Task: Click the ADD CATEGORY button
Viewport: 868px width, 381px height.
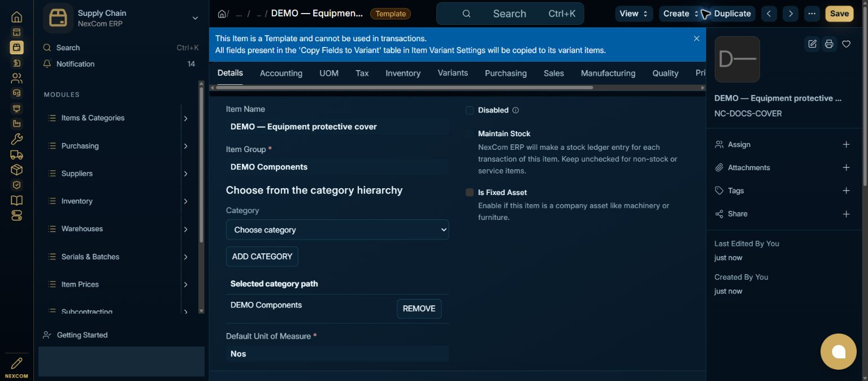Action: coord(262,257)
